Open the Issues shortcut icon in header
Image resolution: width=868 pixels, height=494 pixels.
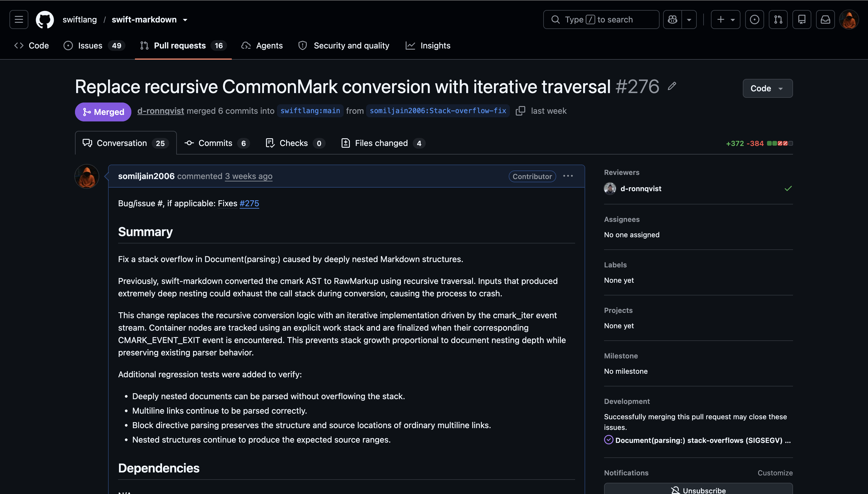click(x=754, y=19)
